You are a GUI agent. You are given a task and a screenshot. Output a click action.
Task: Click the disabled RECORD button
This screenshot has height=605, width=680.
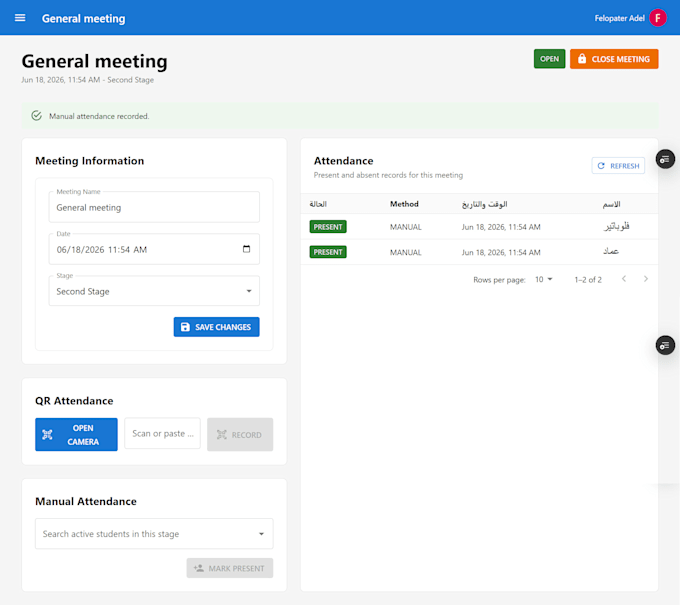(240, 435)
